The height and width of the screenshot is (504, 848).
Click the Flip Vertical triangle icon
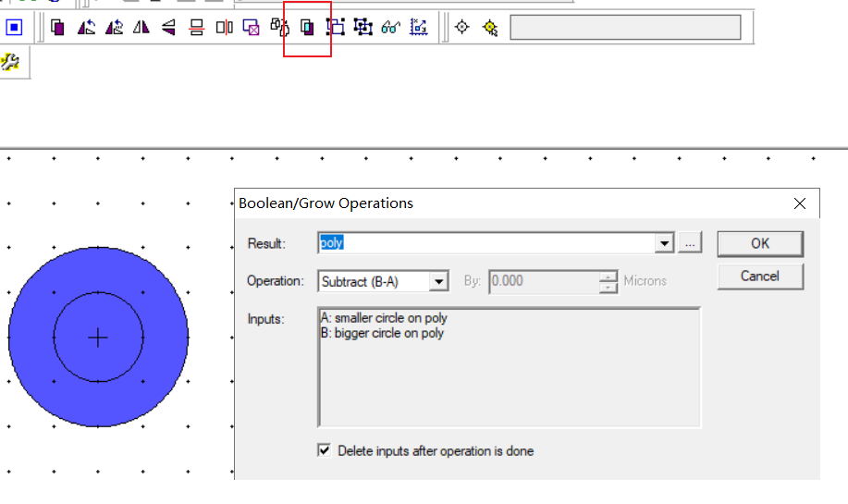point(168,27)
